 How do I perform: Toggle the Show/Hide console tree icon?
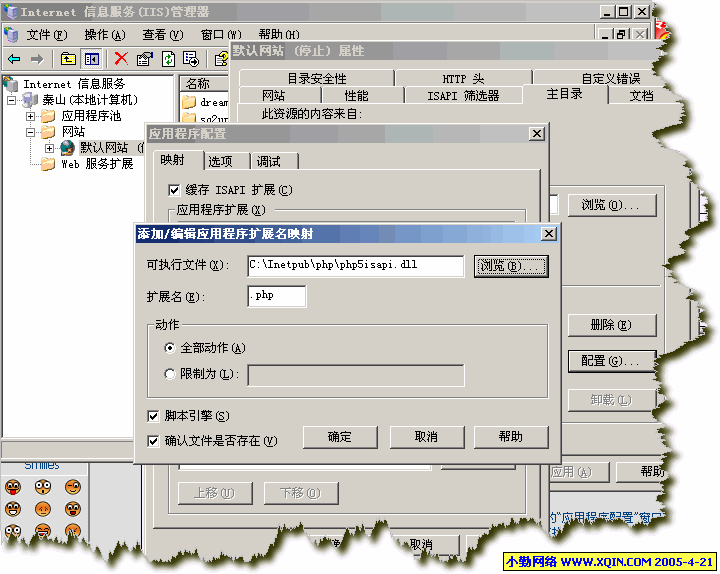[x=91, y=59]
